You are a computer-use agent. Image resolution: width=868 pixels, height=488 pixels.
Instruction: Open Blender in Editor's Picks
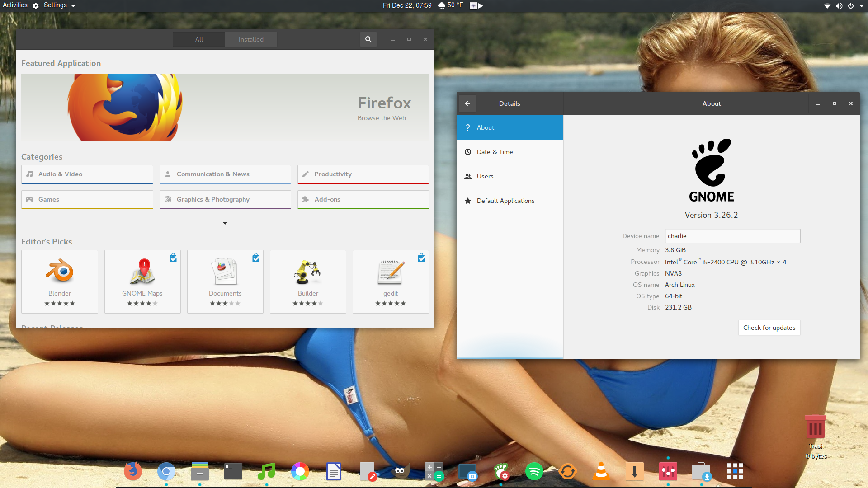(x=60, y=282)
